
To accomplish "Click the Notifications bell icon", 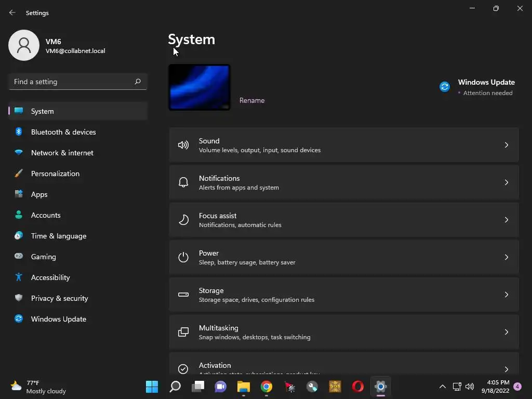I will 183,182.
